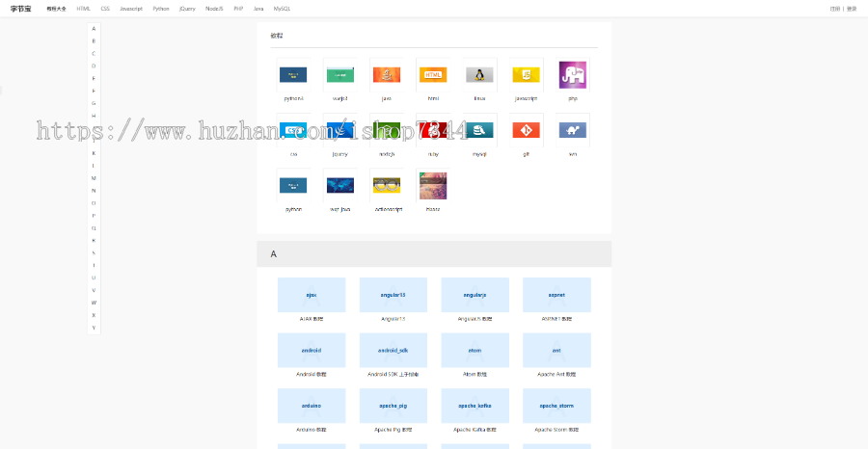Screen dimensions: 868x449
Task: Click the 'AJAX 教程' caption
Action: pos(312,319)
